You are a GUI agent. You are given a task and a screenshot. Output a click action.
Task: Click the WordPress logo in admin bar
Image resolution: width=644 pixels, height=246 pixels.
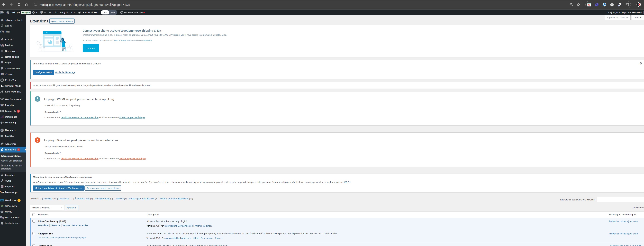pos(2,13)
